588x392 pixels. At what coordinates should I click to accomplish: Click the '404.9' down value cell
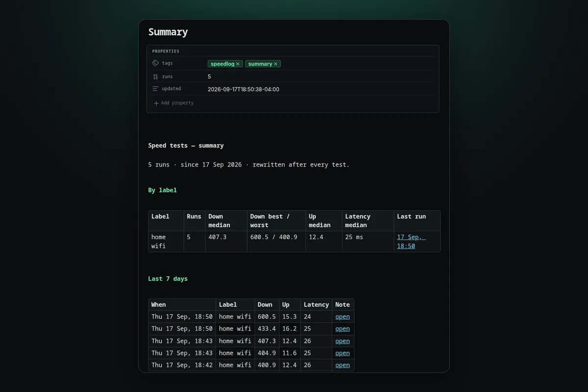point(267,353)
